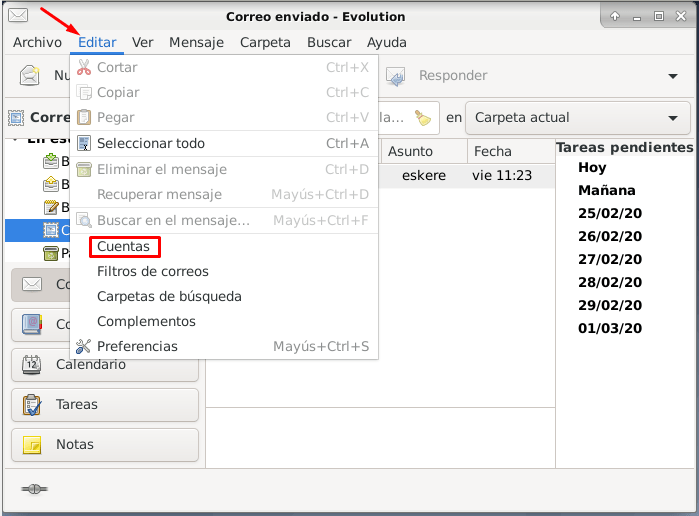Expand the toolbar overflow arrow
The height and width of the screenshot is (516, 699).
(x=672, y=76)
